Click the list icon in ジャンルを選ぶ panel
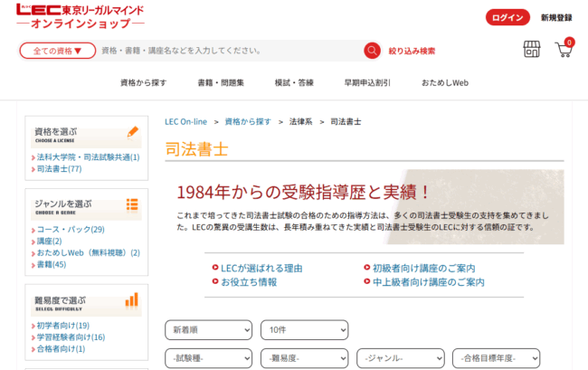 click(132, 204)
